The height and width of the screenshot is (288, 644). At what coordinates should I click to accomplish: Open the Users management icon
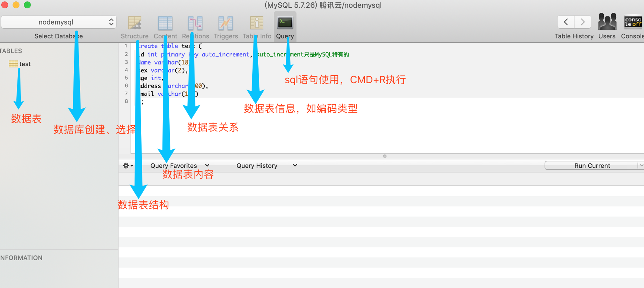pyautogui.click(x=607, y=22)
